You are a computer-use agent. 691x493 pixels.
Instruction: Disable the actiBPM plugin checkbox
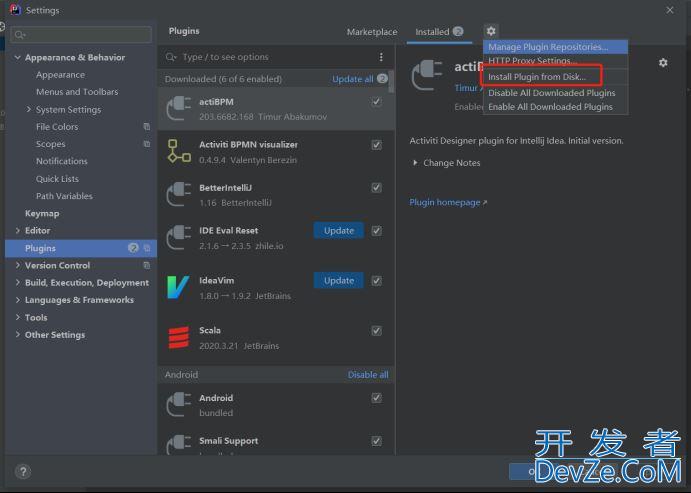tap(376, 102)
